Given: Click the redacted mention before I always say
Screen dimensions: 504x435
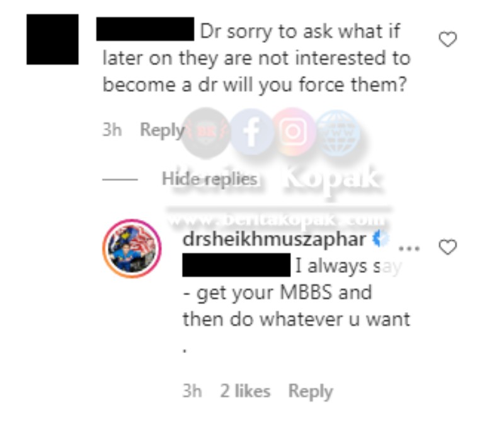Looking at the screenshot, I should (237, 265).
